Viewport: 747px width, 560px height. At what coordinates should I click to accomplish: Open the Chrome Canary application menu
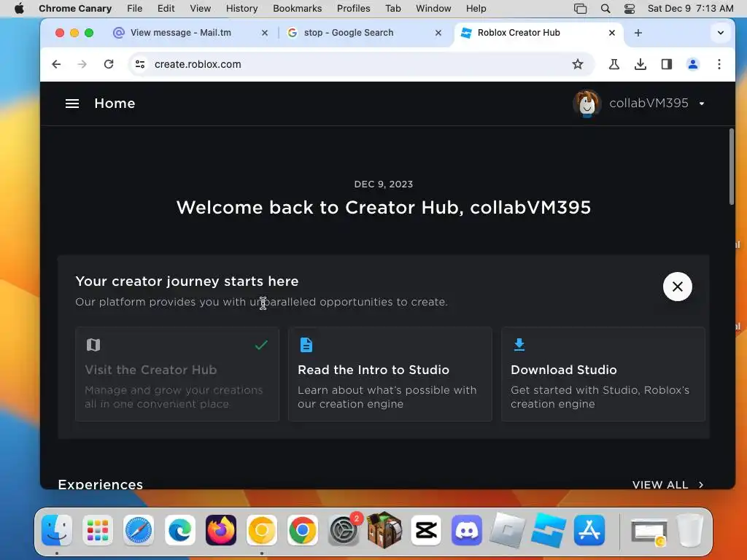[x=75, y=8]
